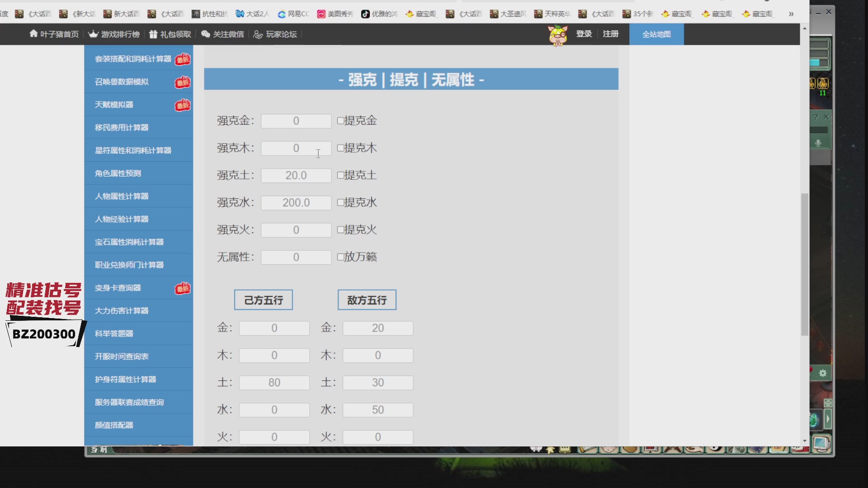Select the 游戏排行榜 crown icon
This screenshot has height=488, width=868.
tap(93, 34)
